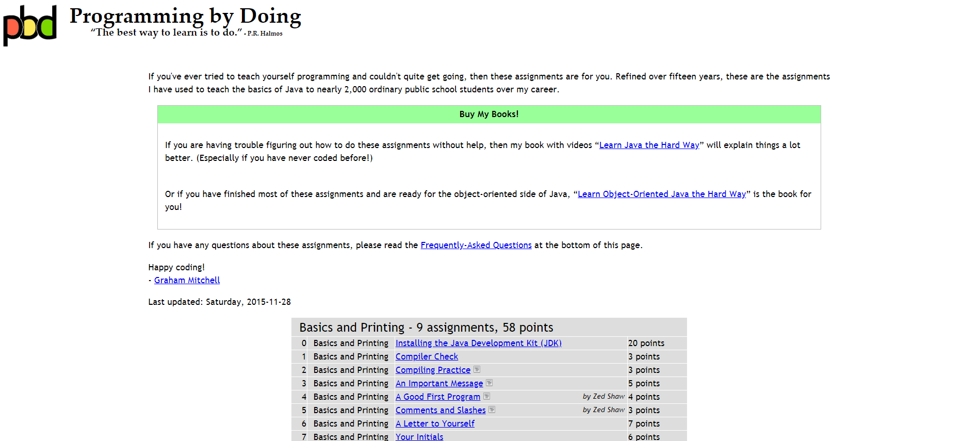Open Learn Object-Oriented Java the Hard Way link
Image resolution: width=980 pixels, height=441 pixels.
coord(661,194)
